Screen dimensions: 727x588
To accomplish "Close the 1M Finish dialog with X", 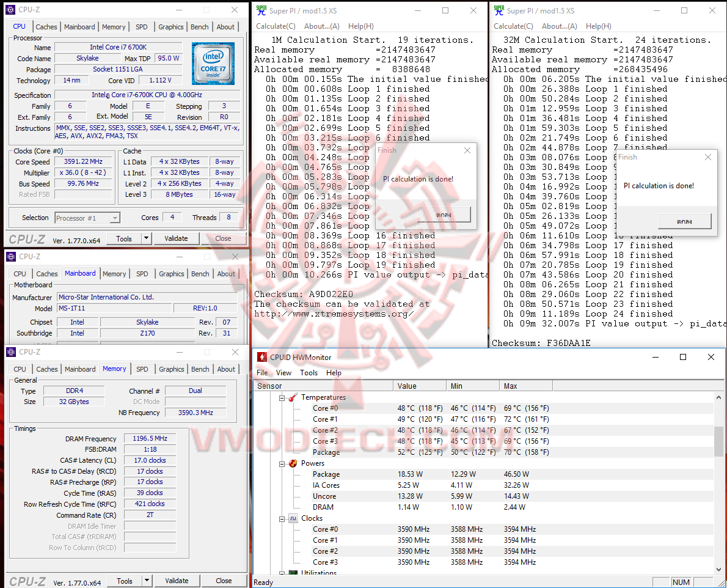I will (x=467, y=150).
